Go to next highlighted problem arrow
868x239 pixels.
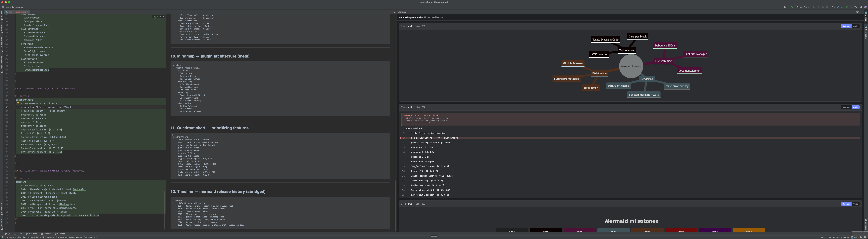point(164,16)
